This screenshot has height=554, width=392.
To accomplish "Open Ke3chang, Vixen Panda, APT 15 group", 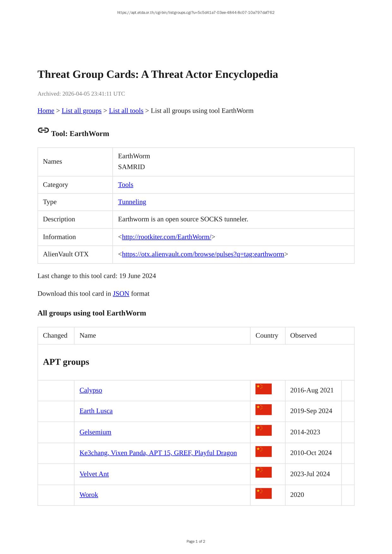I will pos(158,453).
